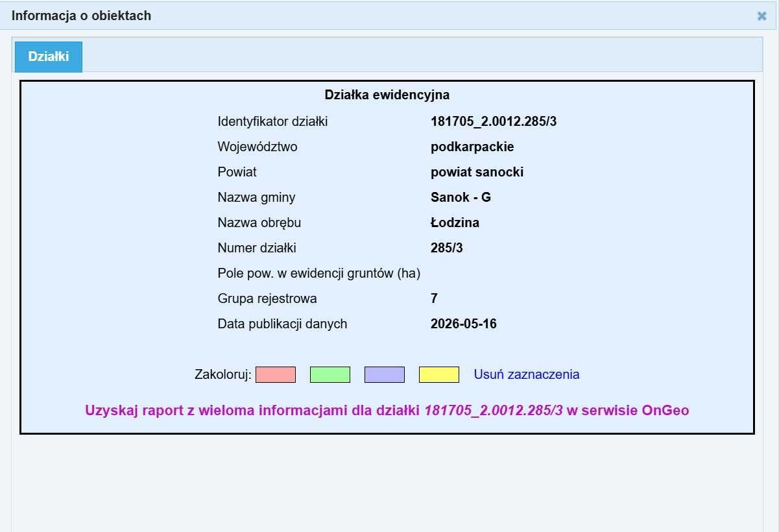The height and width of the screenshot is (532, 779).
Task: Color the parcel with the purple swatch
Action: pos(385,374)
